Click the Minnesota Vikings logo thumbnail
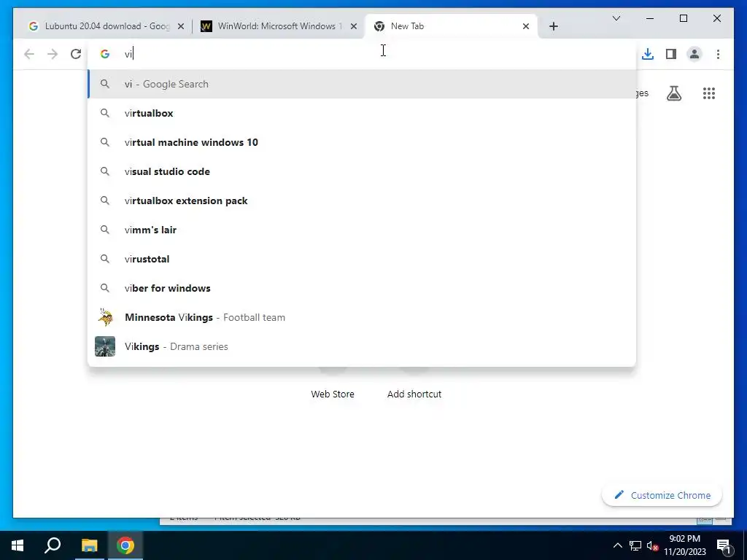This screenshot has width=747, height=560. pyautogui.click(x=105, y=317)
